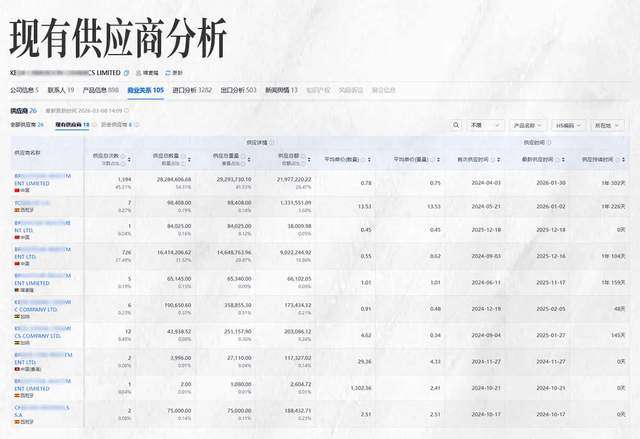Open supplier NT LTD. in third row
This screenshot has width=640, height=439.
(43, 227)
